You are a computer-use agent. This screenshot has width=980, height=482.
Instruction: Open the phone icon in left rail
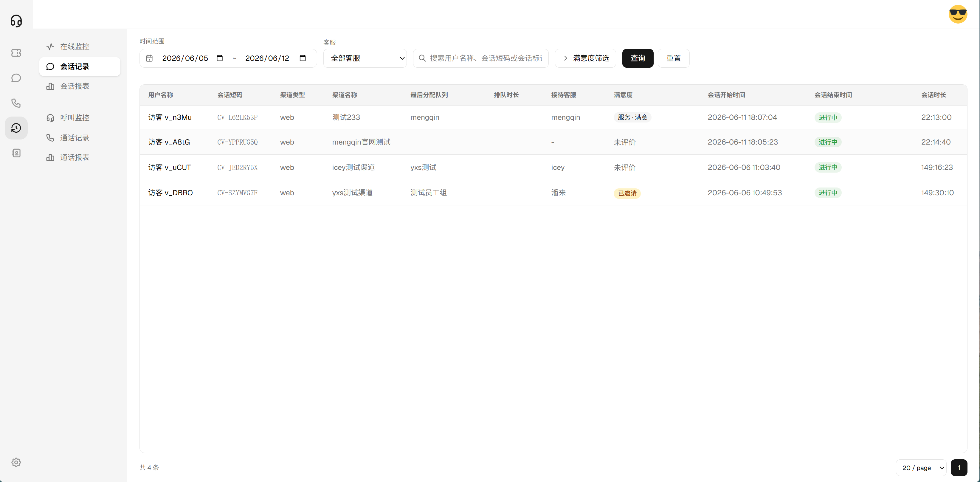(16, 103)
